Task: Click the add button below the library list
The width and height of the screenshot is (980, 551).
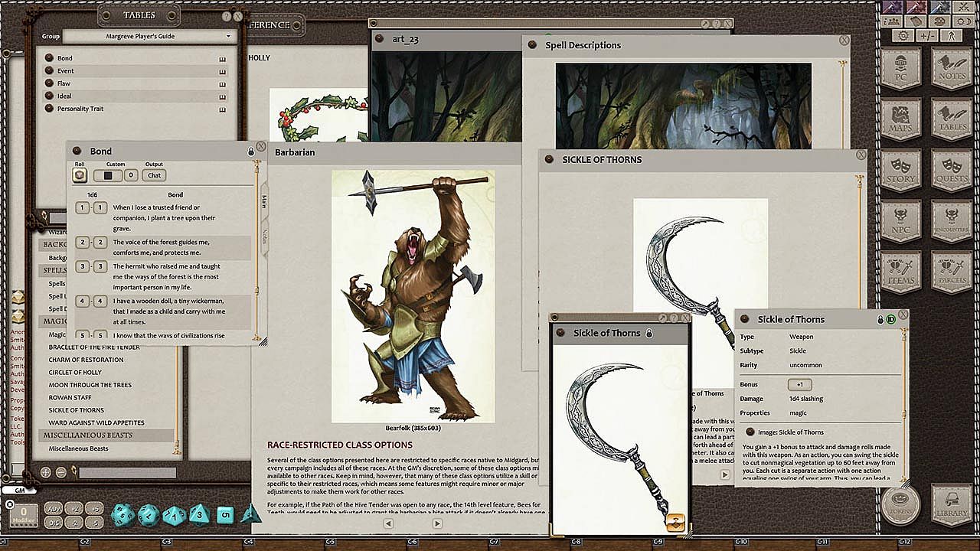Action: [46, 473]
